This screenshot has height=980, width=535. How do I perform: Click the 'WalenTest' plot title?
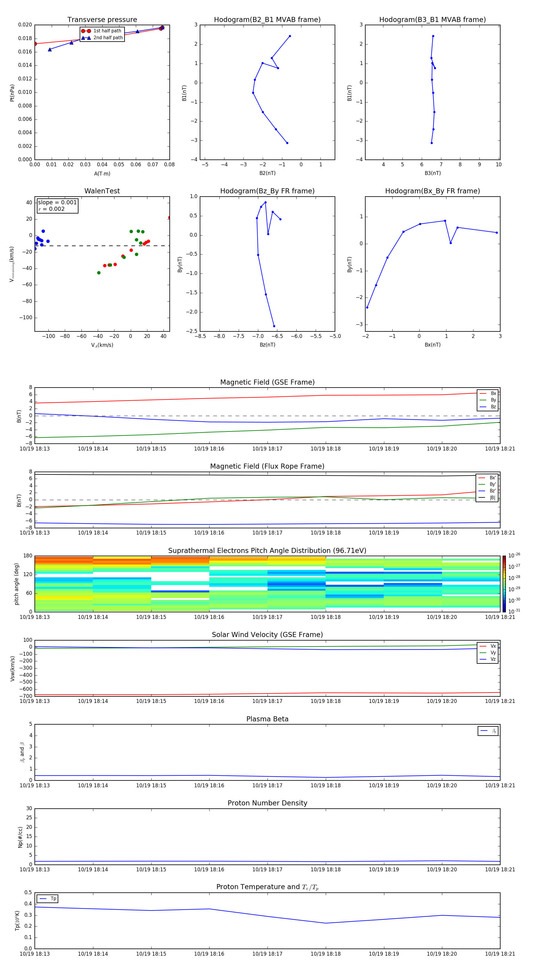click(102, 191)
